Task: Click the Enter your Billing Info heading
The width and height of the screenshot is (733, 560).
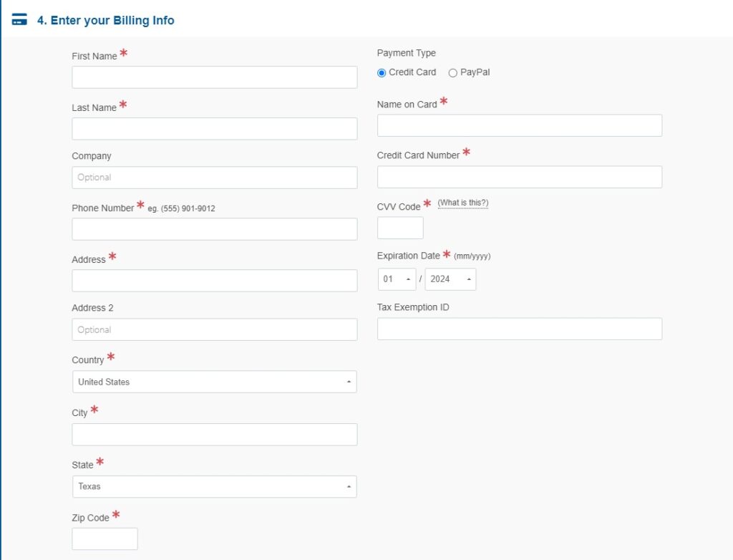Action: pyautogui.click(x=106, y=20)
